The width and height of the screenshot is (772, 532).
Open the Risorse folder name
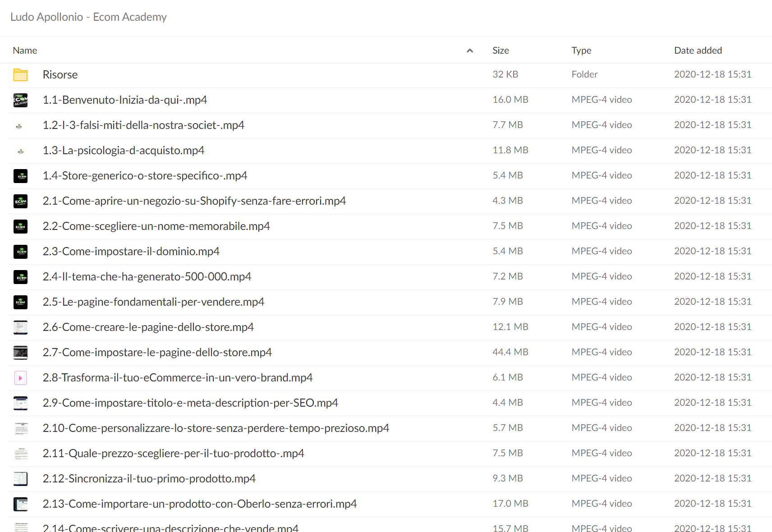click(x=60, y=74)
